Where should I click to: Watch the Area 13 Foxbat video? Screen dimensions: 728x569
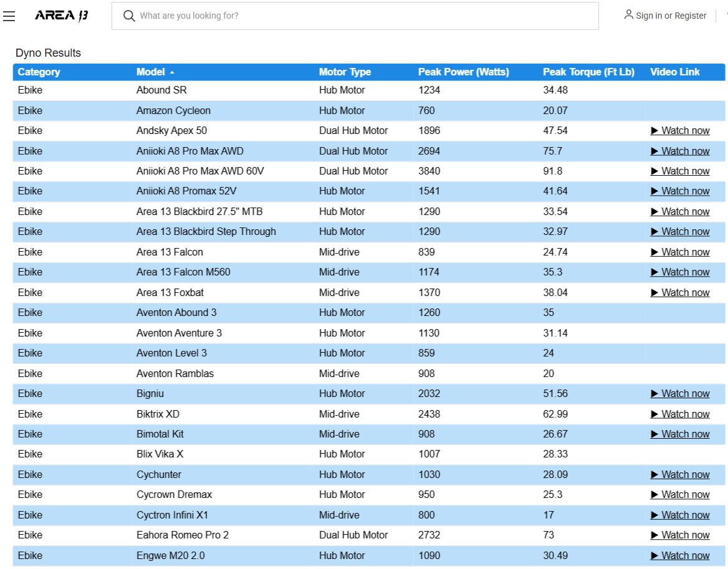click(680, 293)
